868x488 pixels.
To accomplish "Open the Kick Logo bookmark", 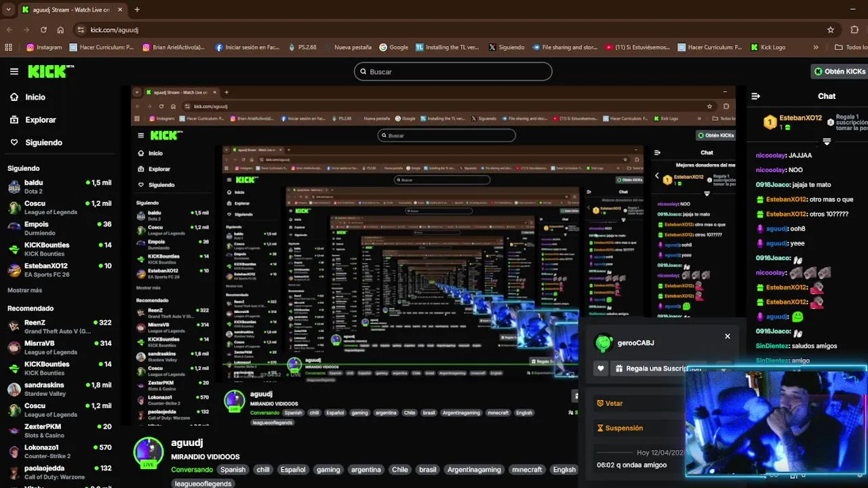I will (x=768, y=47).
